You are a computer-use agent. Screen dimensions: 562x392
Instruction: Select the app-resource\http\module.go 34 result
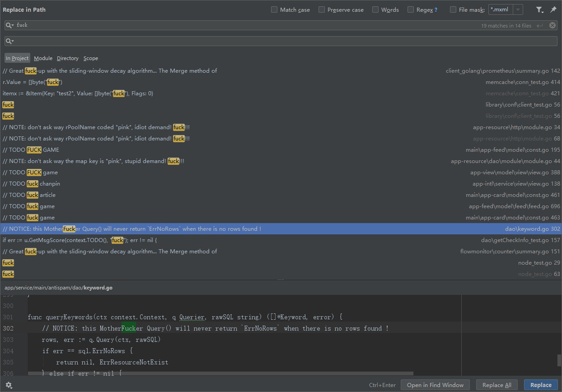(281, 127)
